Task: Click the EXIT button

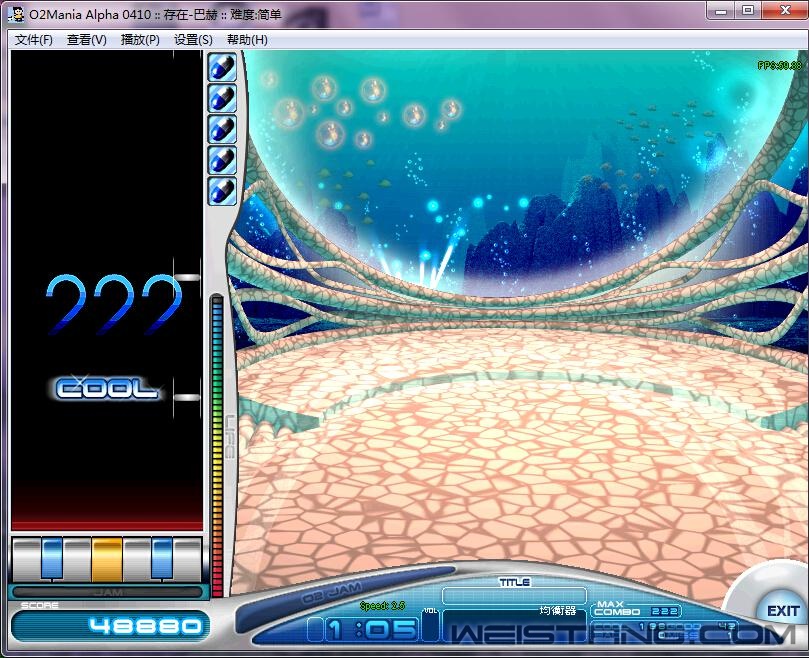Action: click(x=783, y=611)
